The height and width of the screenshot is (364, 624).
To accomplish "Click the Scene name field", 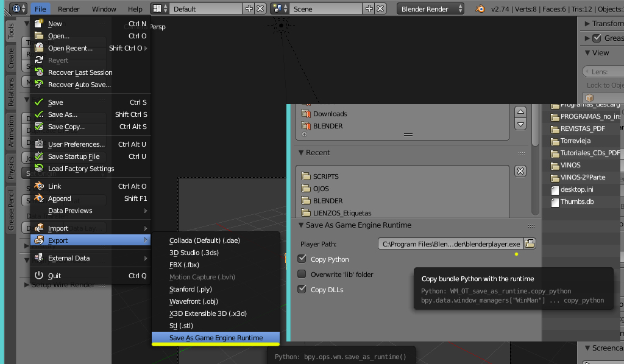I will [x=327, y=9].
